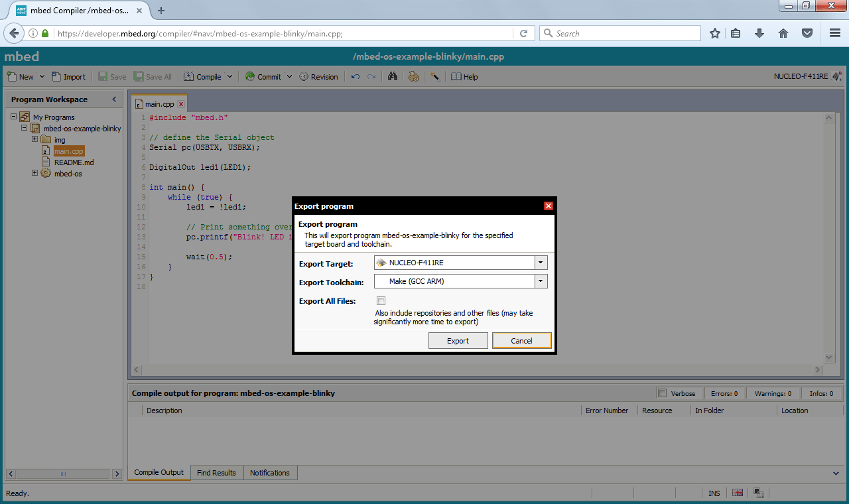Switch to the Notifications tab

click(x=270, y=472)
